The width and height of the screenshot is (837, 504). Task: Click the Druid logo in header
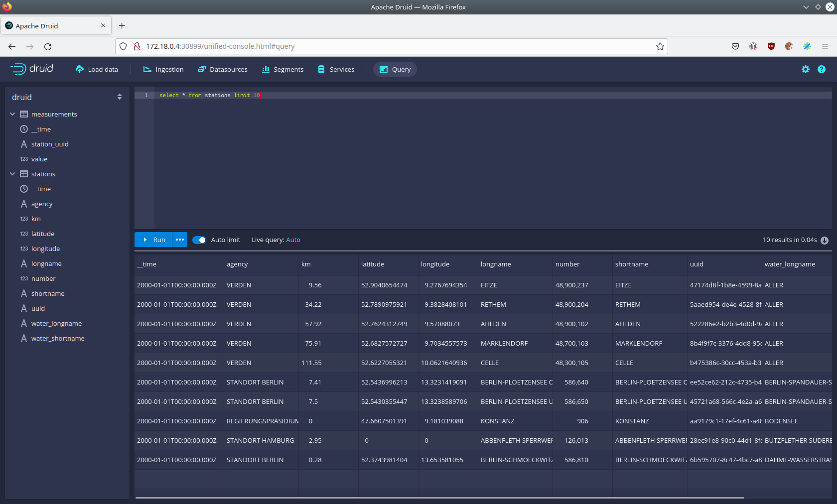pyautogui.click(x=32, y=69)
